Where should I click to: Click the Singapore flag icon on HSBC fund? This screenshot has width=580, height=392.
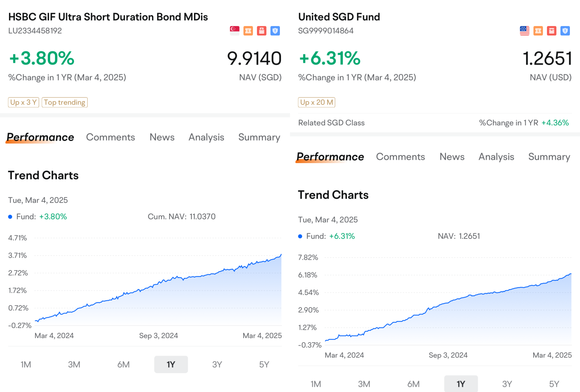235,31
